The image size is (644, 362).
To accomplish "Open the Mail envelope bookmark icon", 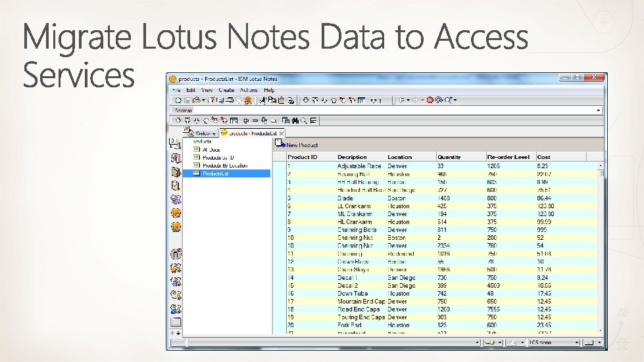I will point(174,144).
